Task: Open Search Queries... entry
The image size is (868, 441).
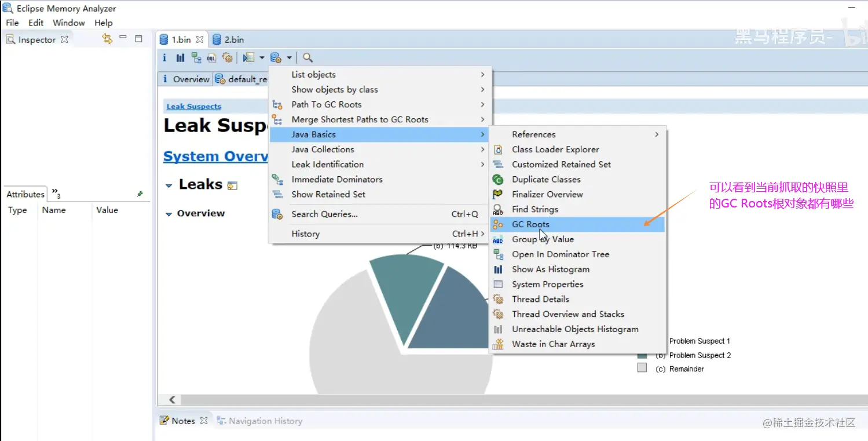Action: [380, 214]
